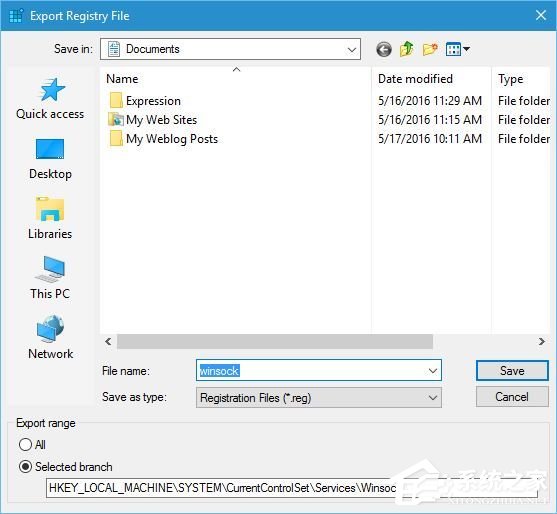
Task: Click the horizontal scrollbar right arrow
Action: [542, 341]
